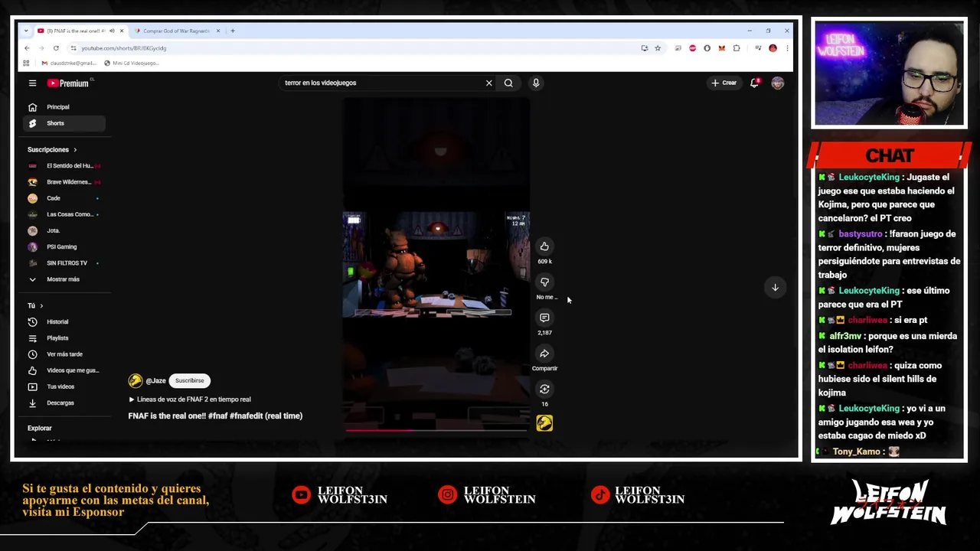Clear the search text with X
This screenshot has width=980, height=551.
click(488, 83)
